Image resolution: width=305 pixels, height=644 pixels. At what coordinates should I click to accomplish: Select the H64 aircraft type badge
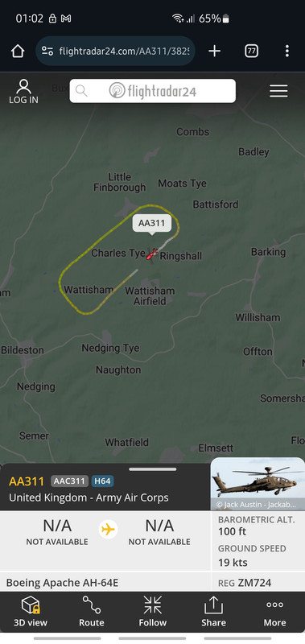pyautogui.click(x=103, y=481)
